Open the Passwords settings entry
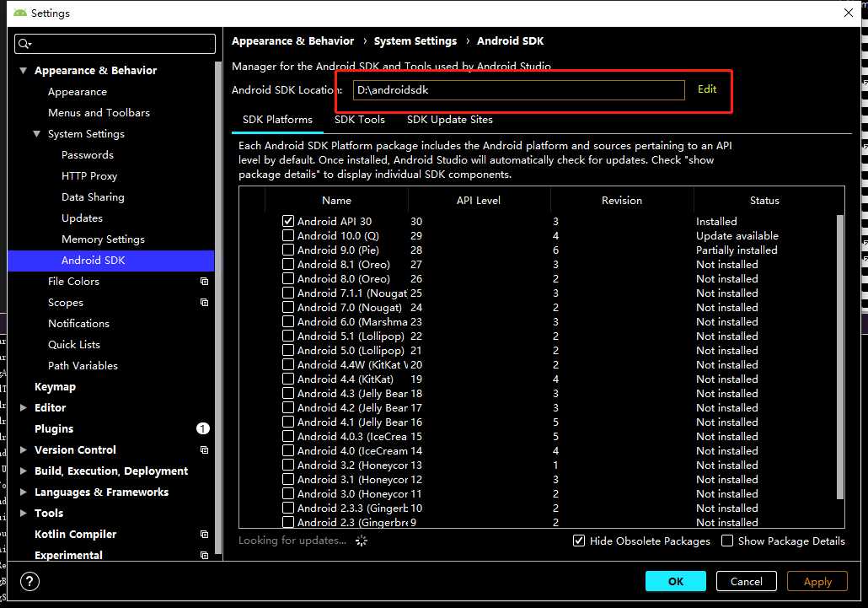Image resolution: width=868 pixels, height=608 pixels. (x=88, y=155)
